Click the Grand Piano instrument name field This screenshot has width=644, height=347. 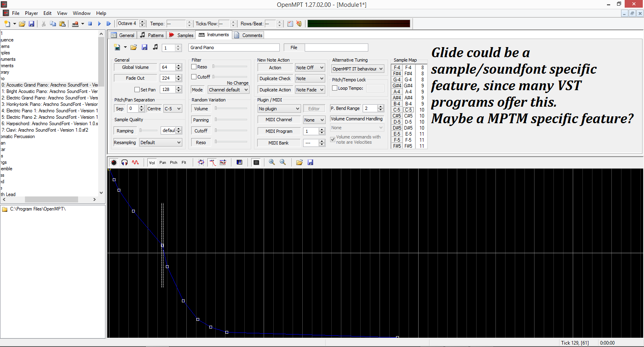pyautogui.click(x=234, y=48)
